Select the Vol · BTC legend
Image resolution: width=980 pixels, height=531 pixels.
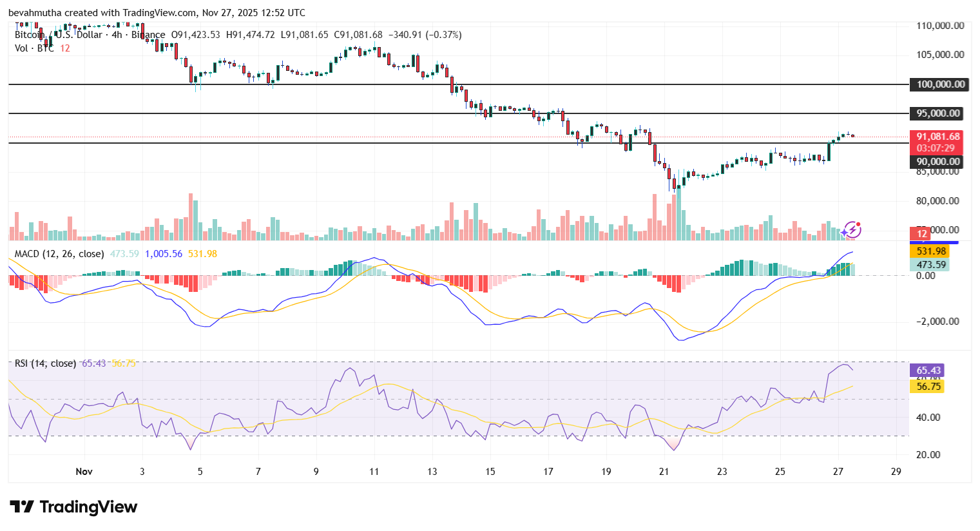pos(34,48)
